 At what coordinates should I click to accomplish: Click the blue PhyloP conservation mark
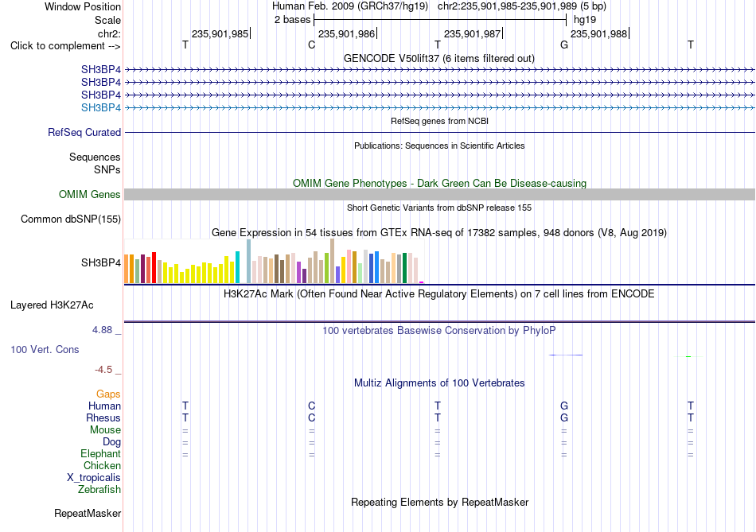tap(566, 355)
